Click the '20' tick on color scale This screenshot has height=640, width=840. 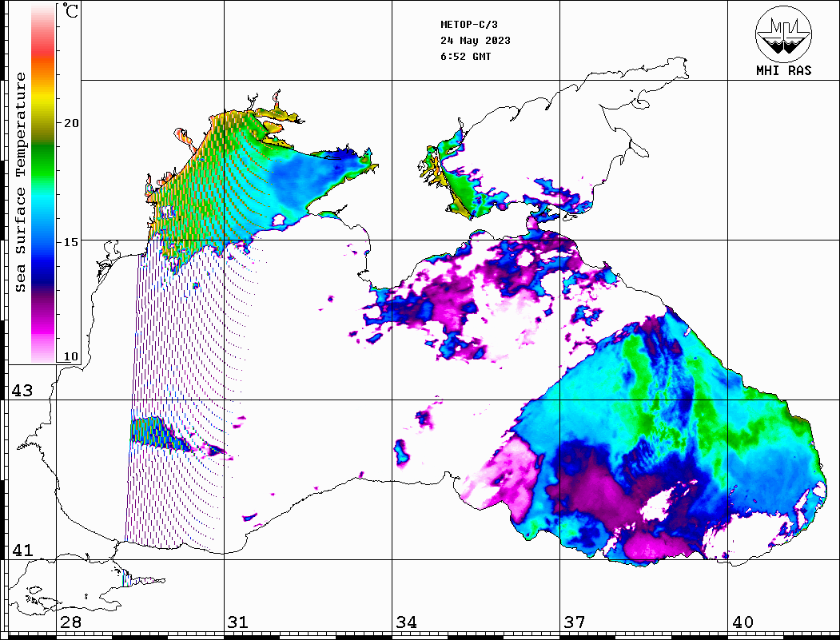coord(71,123)
